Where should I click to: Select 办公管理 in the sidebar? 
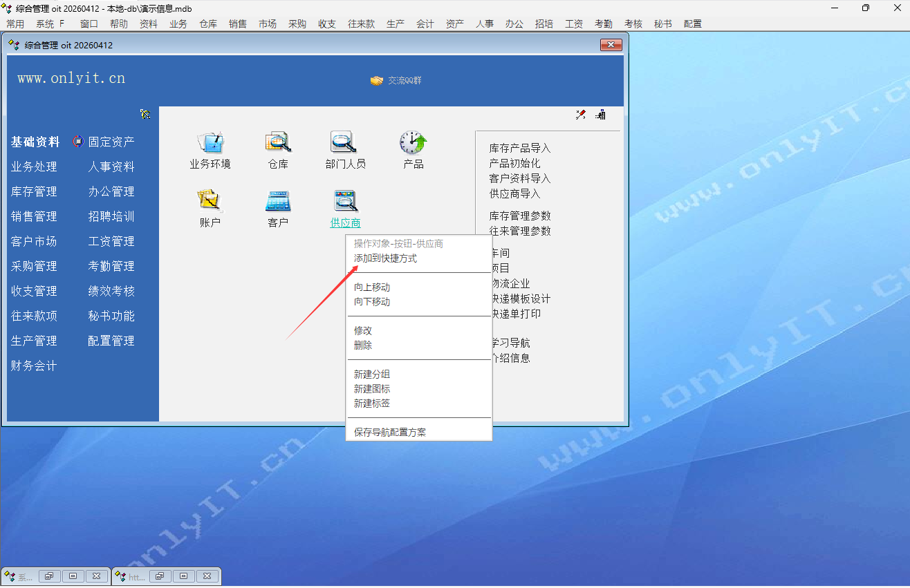pos(111,191)
